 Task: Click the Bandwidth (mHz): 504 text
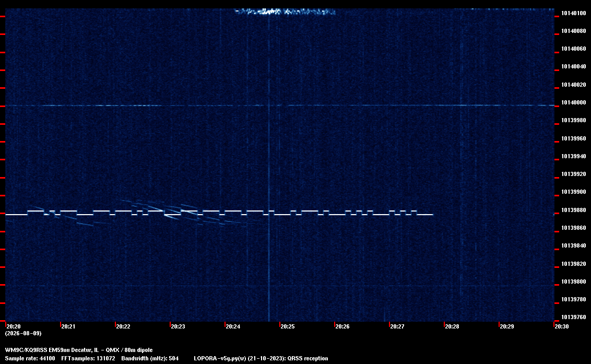(150, 358)
